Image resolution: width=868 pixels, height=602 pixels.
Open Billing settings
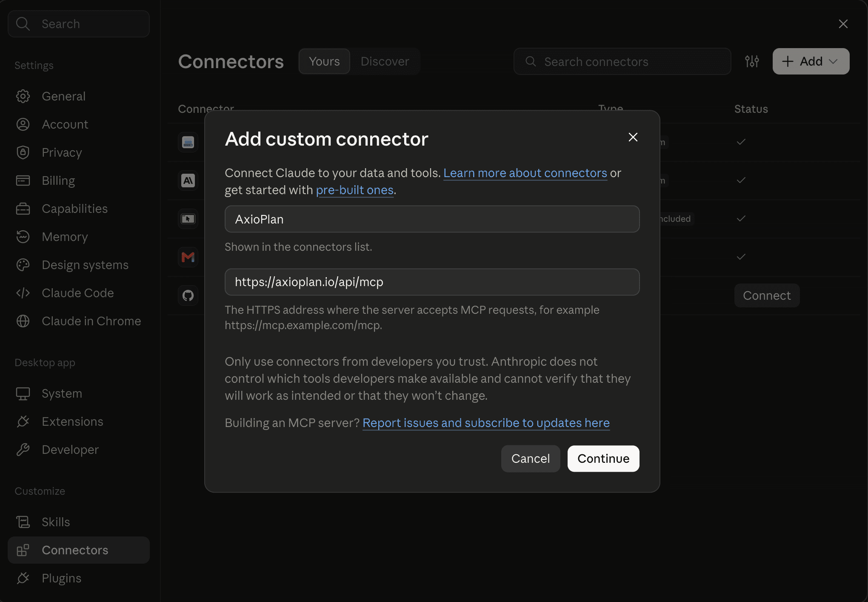79,181
